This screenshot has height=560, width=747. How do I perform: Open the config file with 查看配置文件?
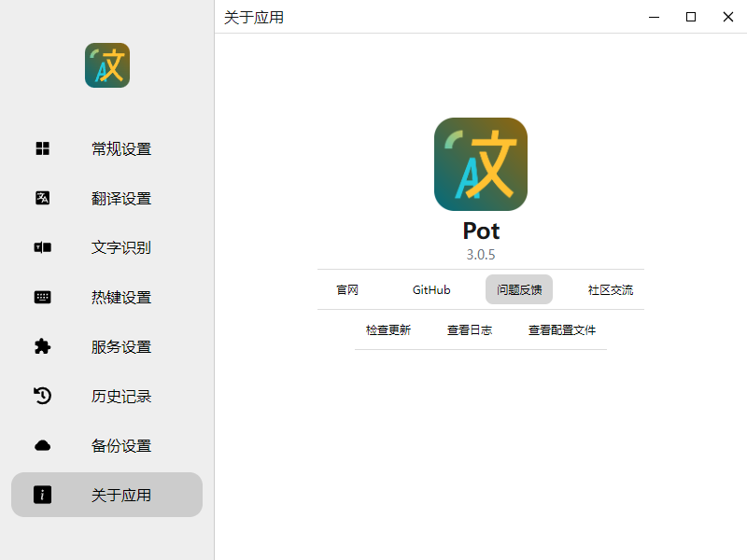click(x=560, y=329)
